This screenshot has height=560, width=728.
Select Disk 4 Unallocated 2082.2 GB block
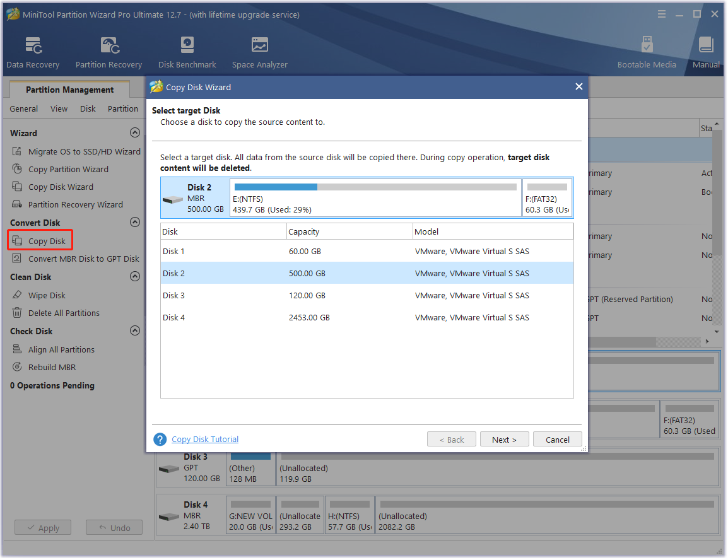(548, 516)
